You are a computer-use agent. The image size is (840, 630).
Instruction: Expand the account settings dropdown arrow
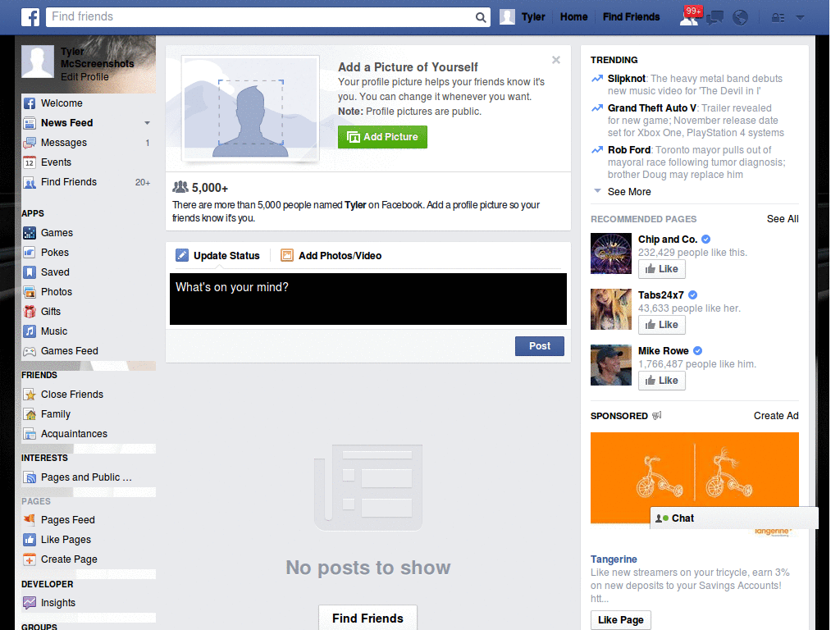pos(801,18)
